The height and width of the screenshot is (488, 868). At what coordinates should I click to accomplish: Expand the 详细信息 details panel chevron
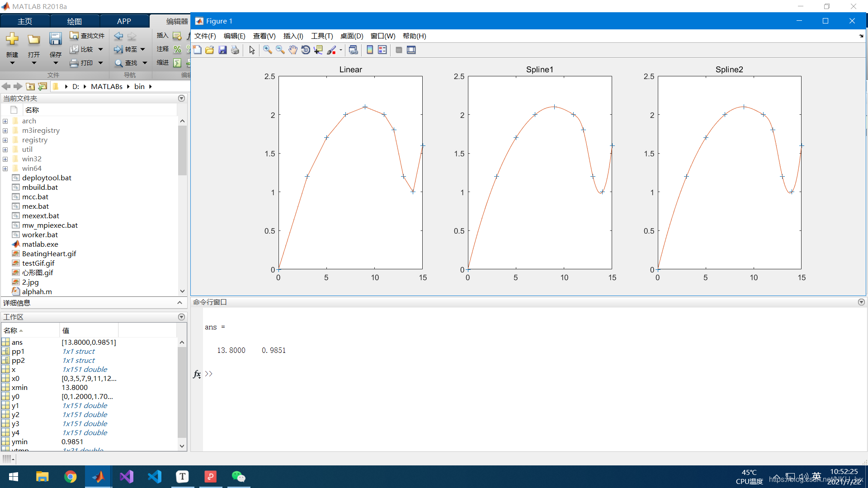[x=179, y=303]
